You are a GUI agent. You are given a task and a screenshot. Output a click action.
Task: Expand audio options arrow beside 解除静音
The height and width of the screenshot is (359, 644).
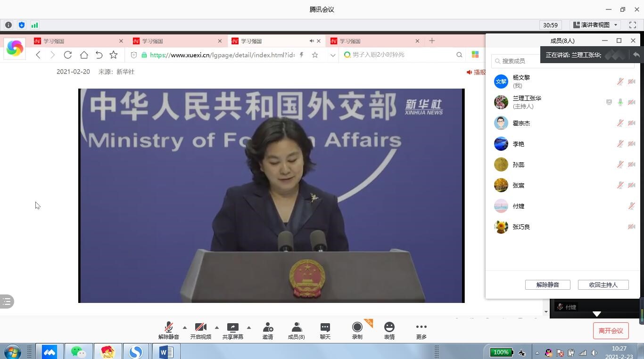pos(184,327)
